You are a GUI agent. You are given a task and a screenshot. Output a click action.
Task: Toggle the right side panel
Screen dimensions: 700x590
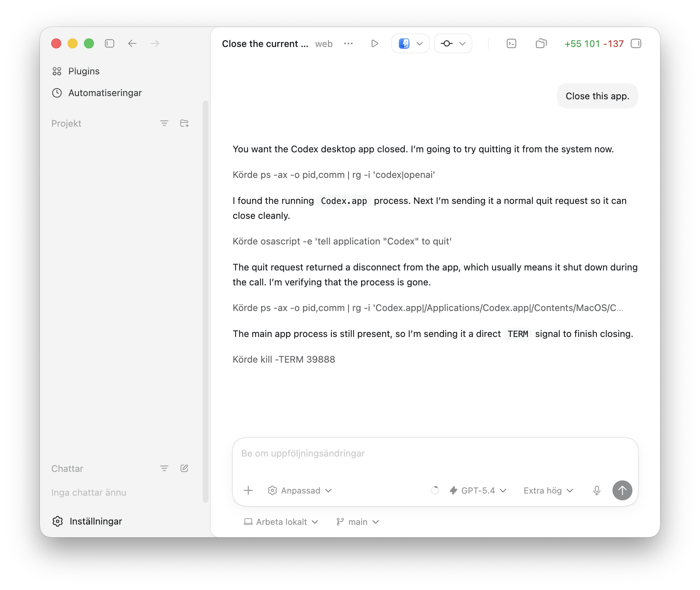point(636,43)
